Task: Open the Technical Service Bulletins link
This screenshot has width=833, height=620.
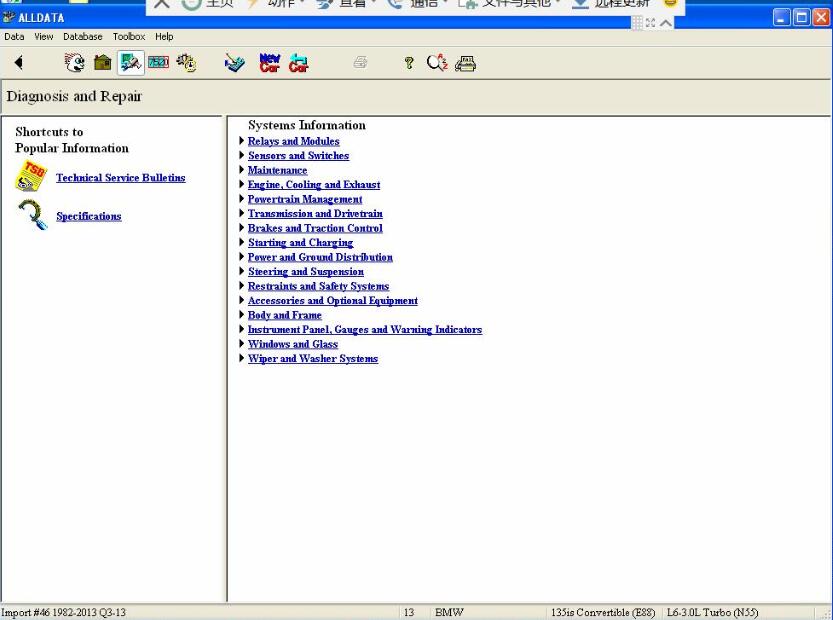Action: coord(121,177)
